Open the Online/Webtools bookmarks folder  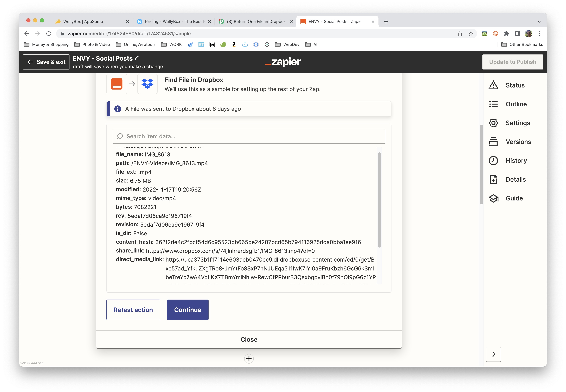[x=136, y=45]
